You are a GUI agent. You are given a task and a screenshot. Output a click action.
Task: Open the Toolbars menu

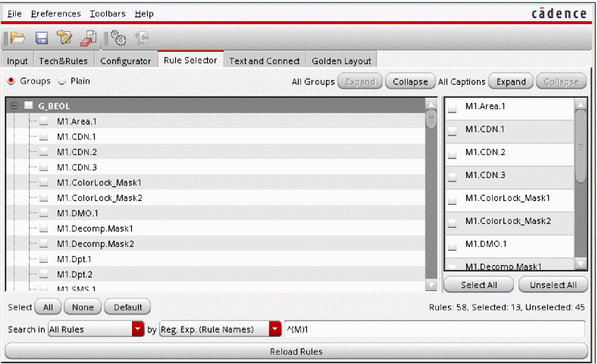click(x=108, y=14)
